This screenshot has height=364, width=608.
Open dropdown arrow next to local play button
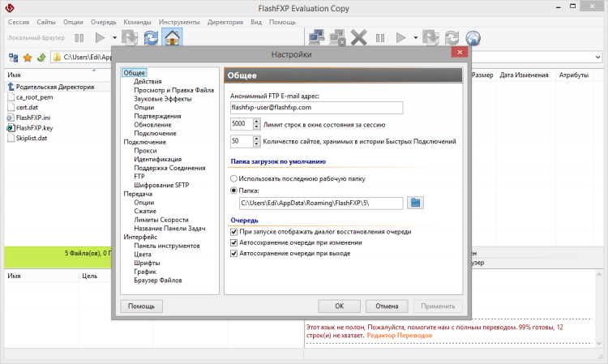115,38
